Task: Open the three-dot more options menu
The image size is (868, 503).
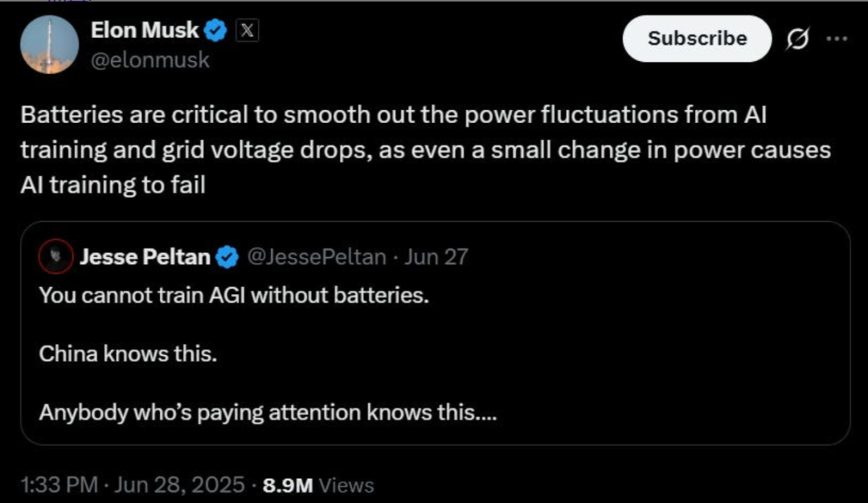Action: tap(837, 39)
